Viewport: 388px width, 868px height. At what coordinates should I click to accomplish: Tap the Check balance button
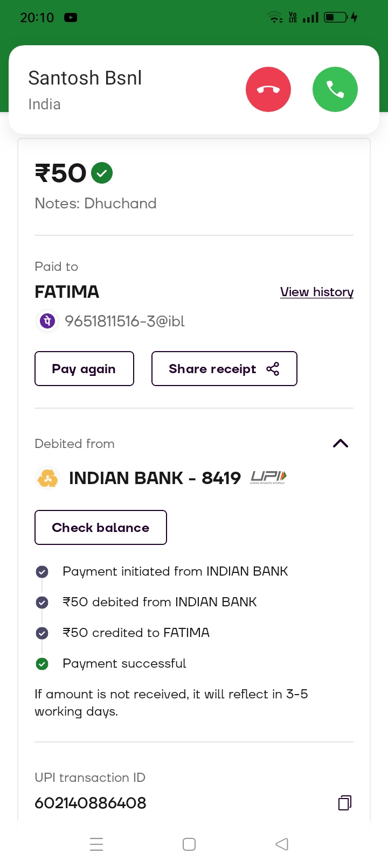101,528
